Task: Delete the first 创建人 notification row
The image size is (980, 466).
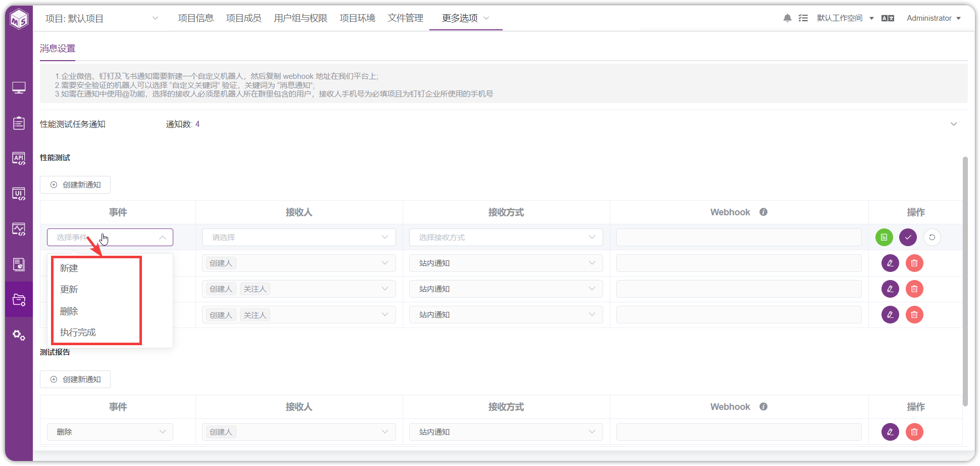Action: pyautogui.click(x=914, y=263)
